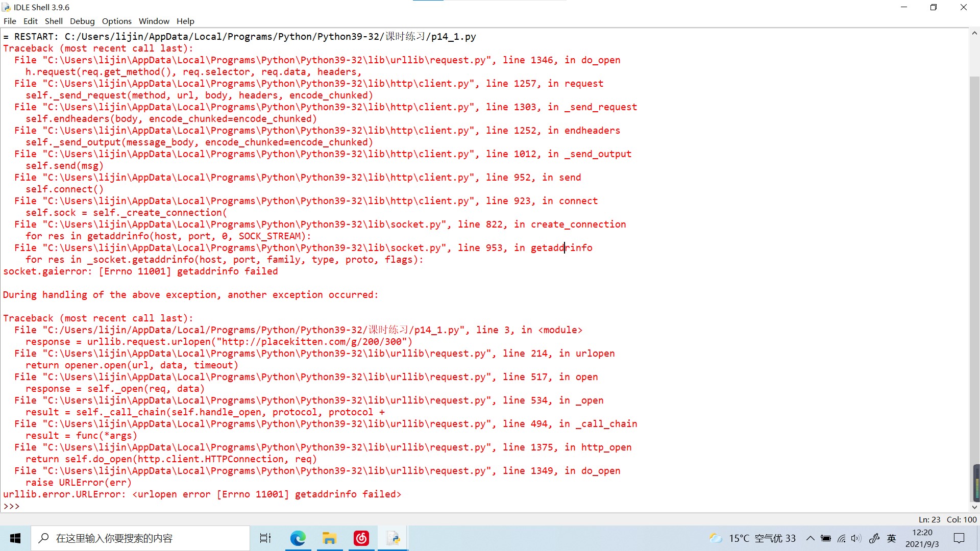Open the Window menu
This screenshot has width=980, height=551.
point(154,21)
